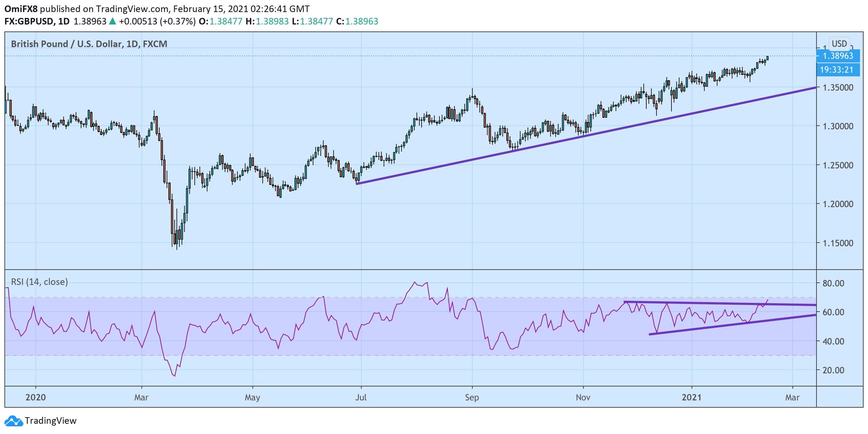868x434 pixels.
Task: Click the RSI (14, close) indicator label
Action: click(39, 282)
